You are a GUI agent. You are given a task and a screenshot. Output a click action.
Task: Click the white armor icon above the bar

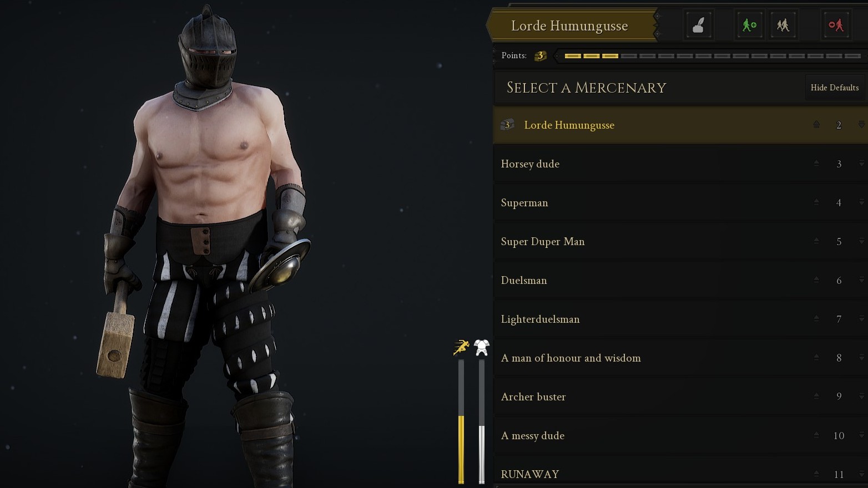482,348
